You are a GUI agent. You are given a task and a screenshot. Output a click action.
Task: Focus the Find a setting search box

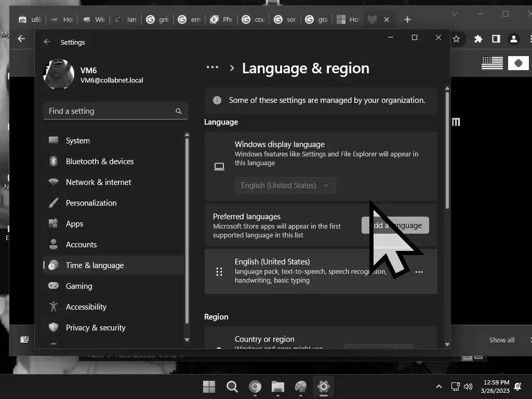click(116, 111)
